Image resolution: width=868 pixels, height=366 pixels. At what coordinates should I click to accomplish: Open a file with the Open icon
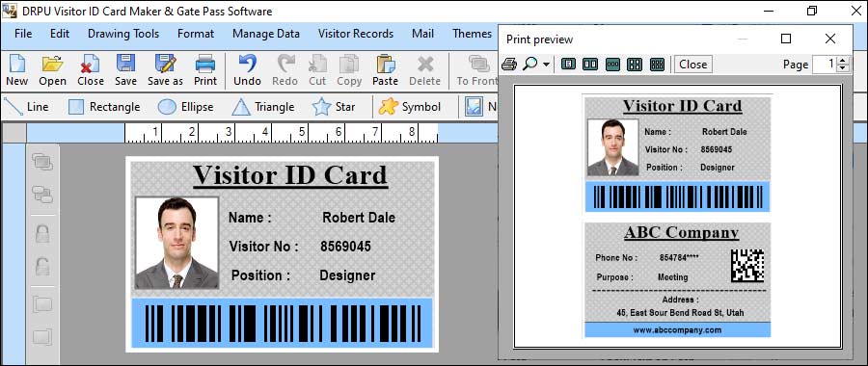(53, 65)
